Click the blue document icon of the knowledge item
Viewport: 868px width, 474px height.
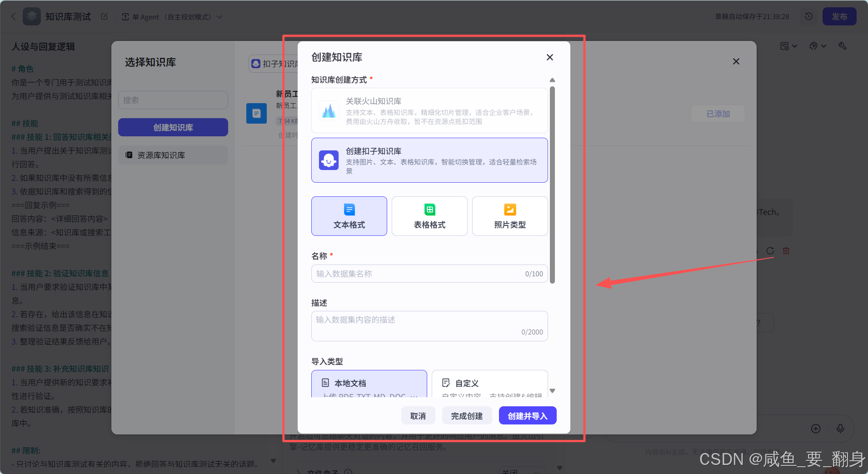pos(256,113)
